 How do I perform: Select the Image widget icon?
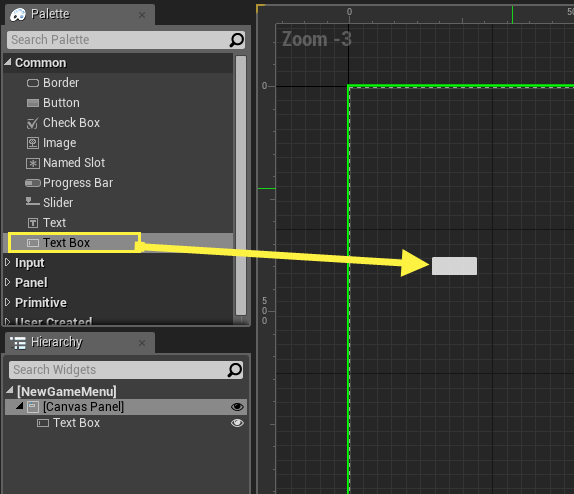(x=33, y=143)
